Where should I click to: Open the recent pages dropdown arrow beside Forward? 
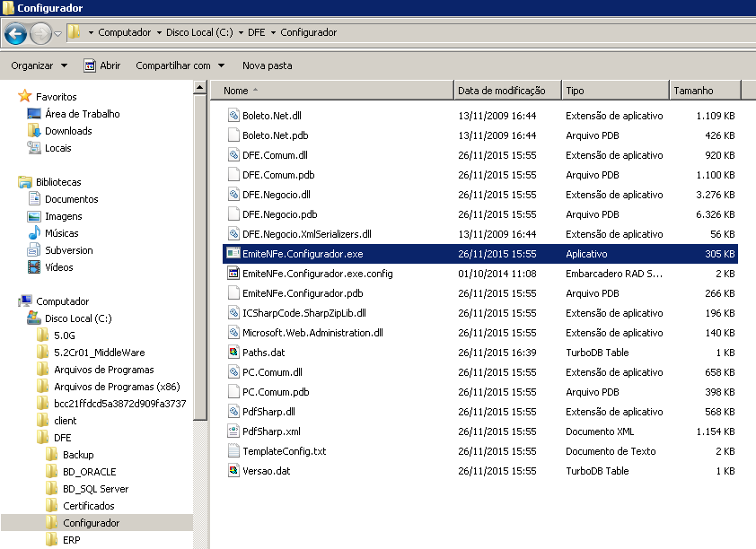click(x=57, y=34)
